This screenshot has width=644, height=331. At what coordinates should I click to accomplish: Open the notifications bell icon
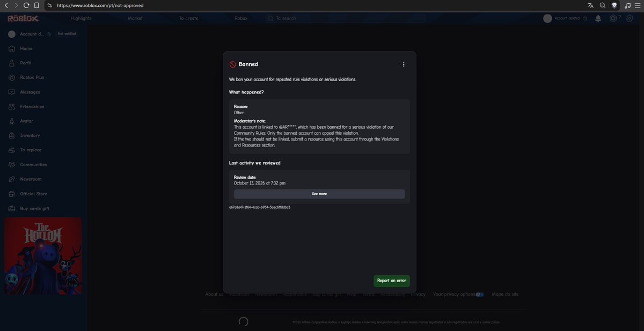point(598,18)
